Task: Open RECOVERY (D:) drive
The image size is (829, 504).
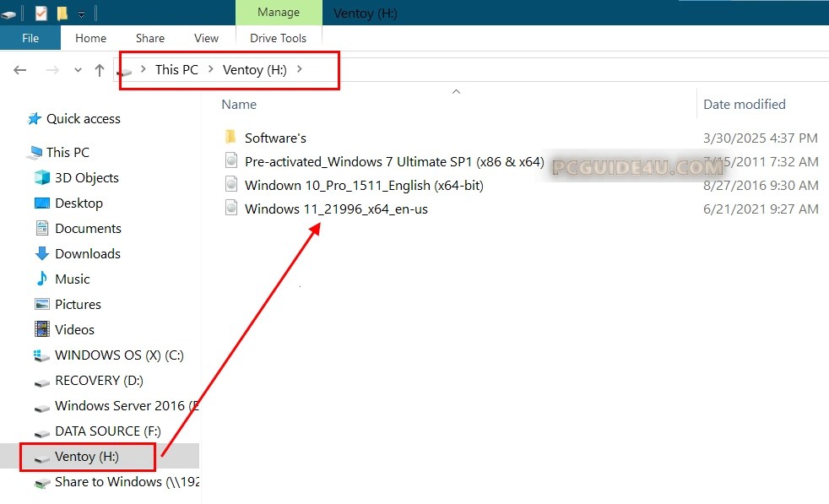Action: coord(99,380)
